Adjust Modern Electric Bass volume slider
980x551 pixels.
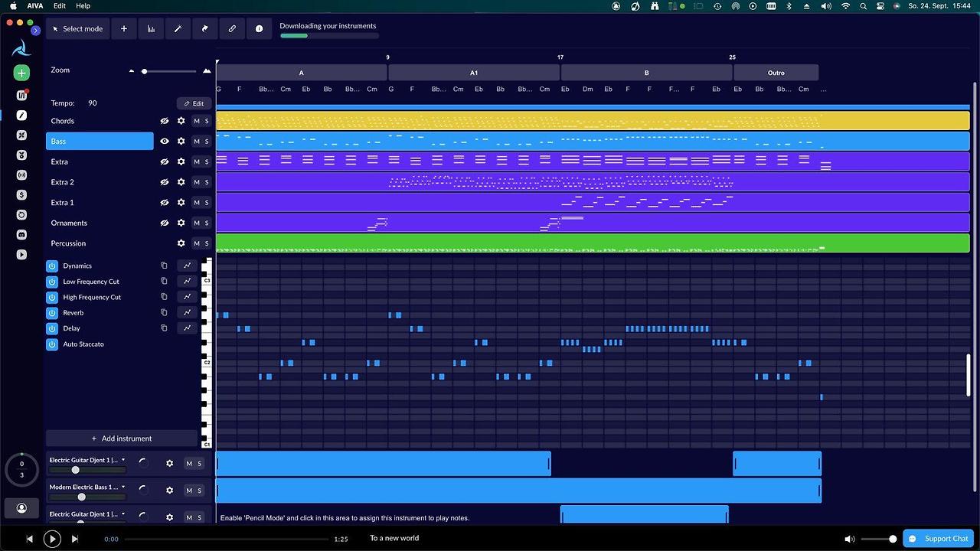pos(81,497)
